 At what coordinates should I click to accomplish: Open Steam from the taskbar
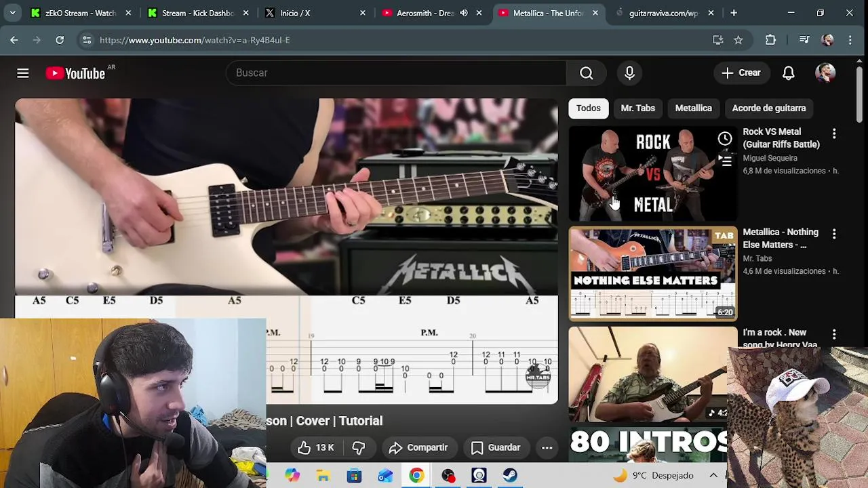[x=510, y=476]
